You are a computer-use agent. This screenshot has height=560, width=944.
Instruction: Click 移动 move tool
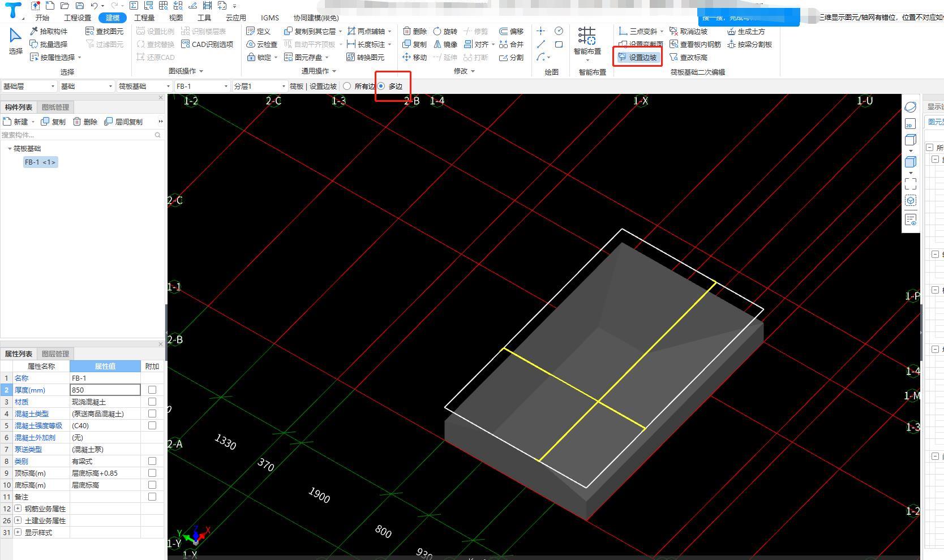415,57
